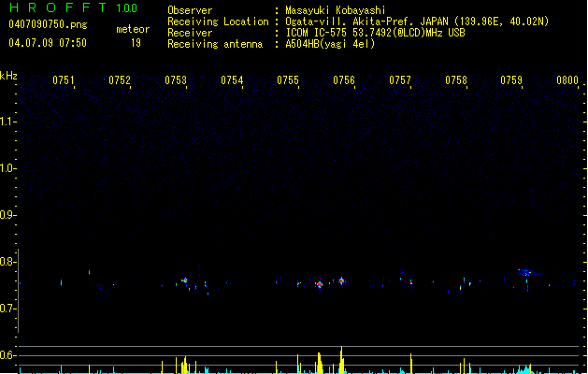Select the filename 0407090750.png
The height and width of the screenshot is (374, 588).
click(x=48, y=24)
